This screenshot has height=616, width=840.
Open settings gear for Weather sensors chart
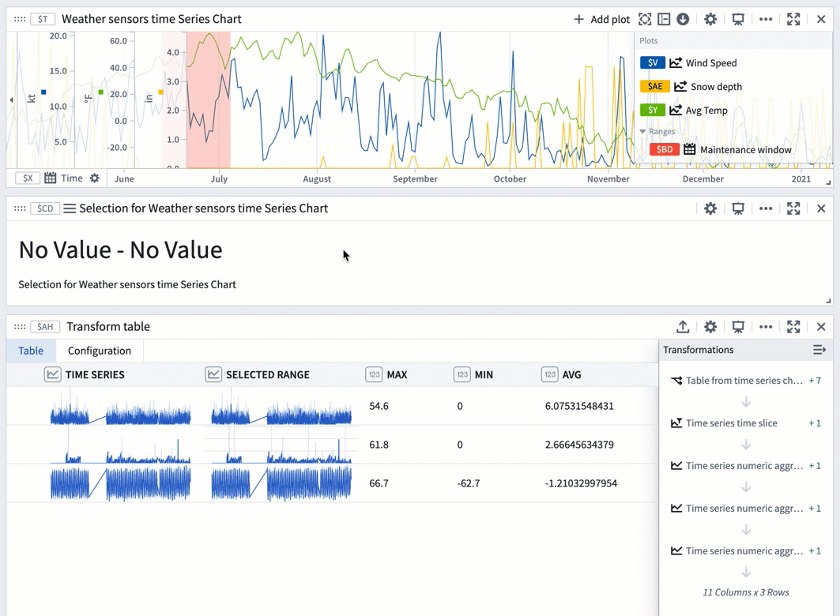pyautogui.click(x=710, y=19)
